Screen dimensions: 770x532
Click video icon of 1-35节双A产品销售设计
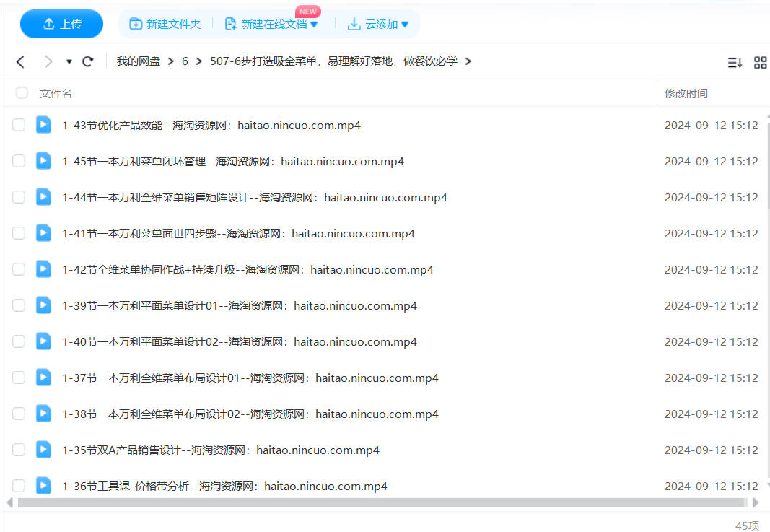click(43, 450)
